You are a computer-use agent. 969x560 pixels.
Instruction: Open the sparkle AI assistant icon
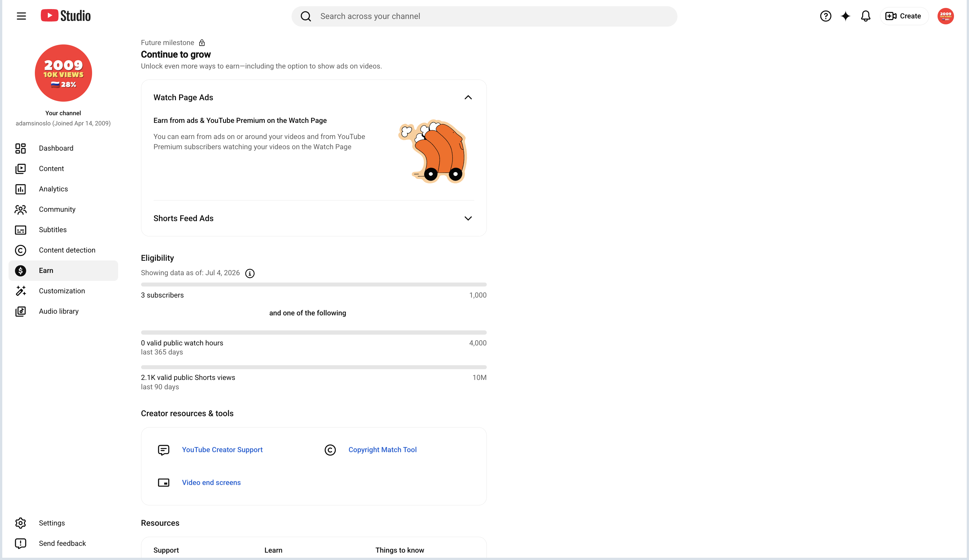tap(845, 16)
